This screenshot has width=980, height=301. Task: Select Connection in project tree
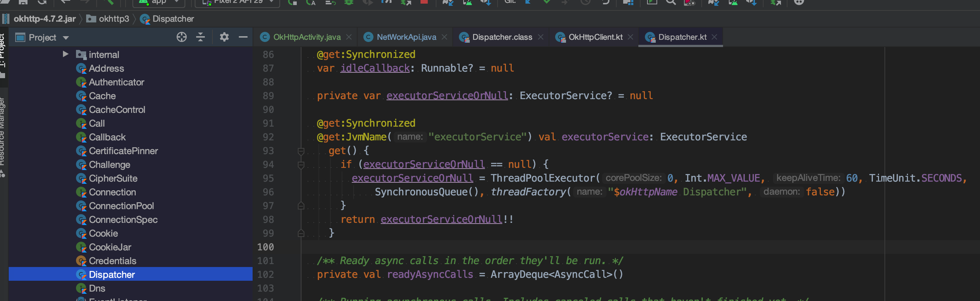tap(112, 191)
